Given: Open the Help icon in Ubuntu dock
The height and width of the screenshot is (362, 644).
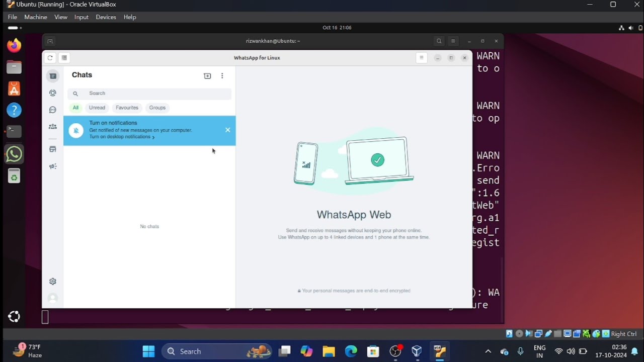Looking at the screenshot, I should click(x=14, y=110).
